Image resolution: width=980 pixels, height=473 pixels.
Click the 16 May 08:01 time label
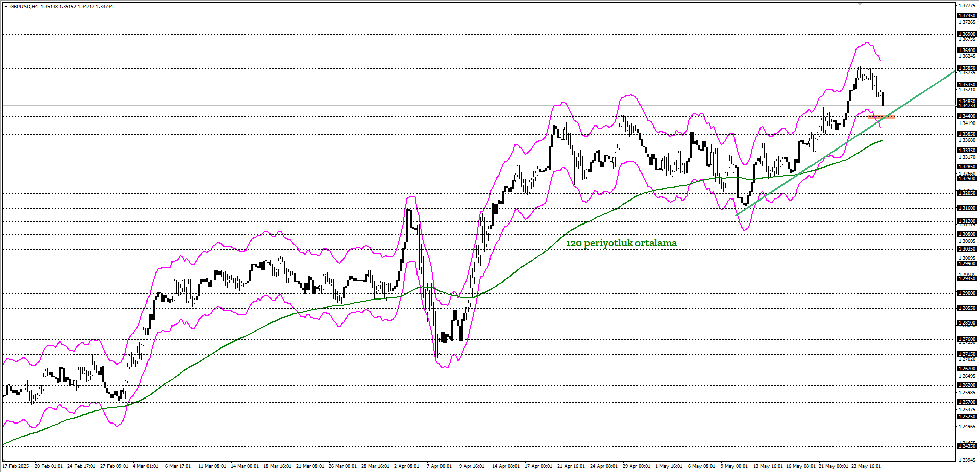tap(801, 466)
